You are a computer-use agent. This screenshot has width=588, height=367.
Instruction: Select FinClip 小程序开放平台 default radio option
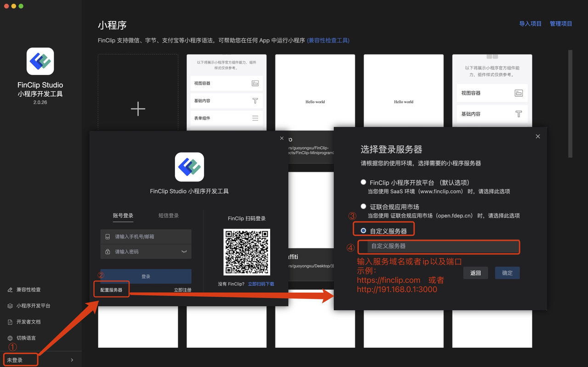(363, 183)
